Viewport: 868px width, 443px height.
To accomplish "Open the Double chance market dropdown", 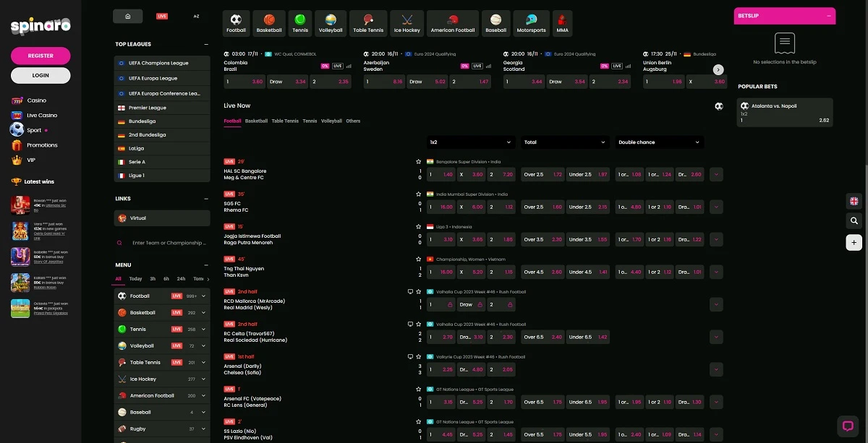I will coord(659,142).
